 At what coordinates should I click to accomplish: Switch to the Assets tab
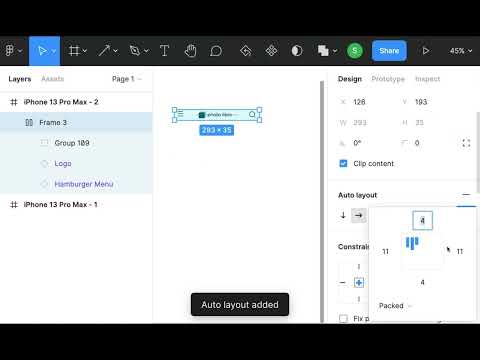pos(53,79)
